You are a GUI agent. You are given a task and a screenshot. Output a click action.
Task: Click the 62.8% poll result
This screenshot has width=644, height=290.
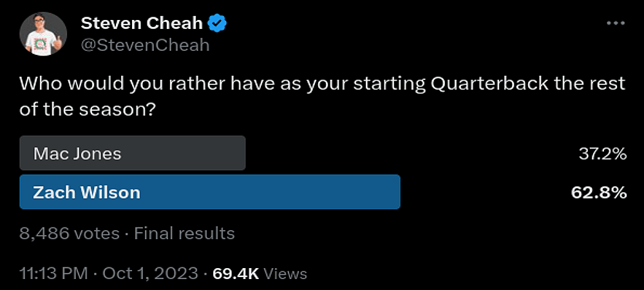599,192
